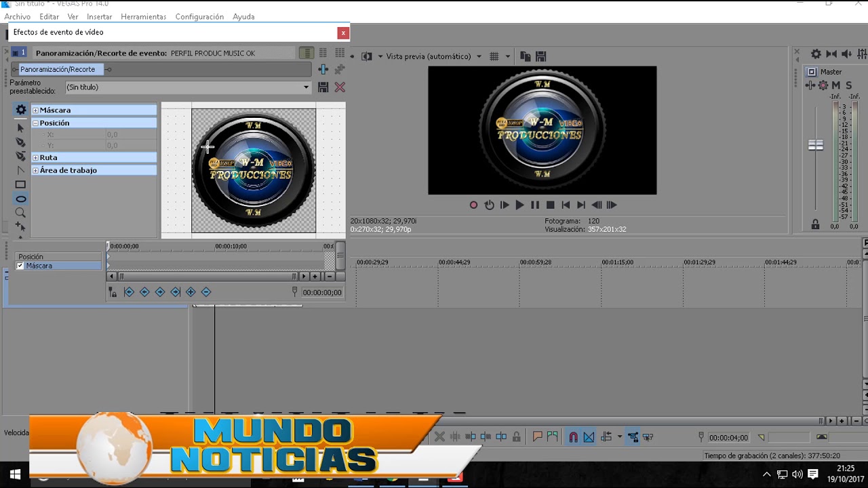Open the Parámetro preestablecido dropdown
The height and width of the screenshot is (488, 868).
point(306,87)
